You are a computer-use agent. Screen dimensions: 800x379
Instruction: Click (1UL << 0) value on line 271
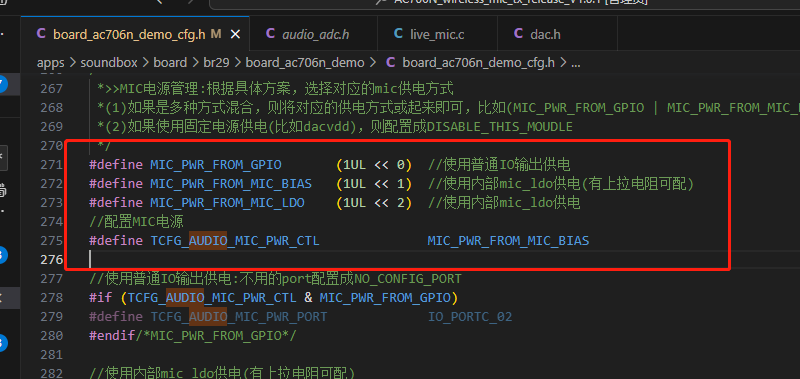point(374,164)
